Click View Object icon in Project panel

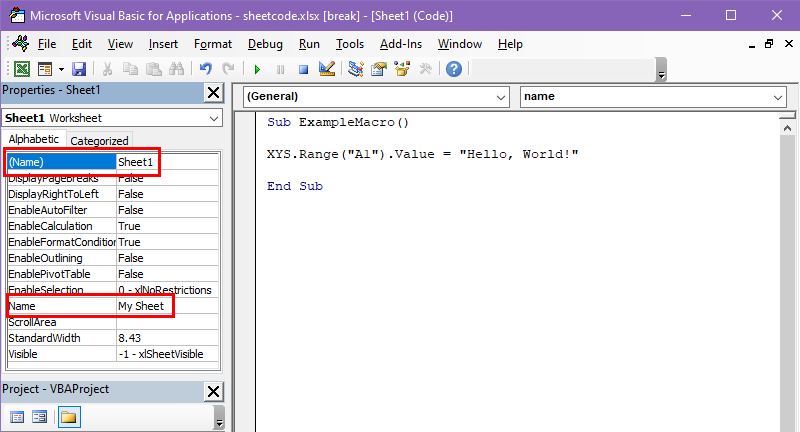click(39, 417)
